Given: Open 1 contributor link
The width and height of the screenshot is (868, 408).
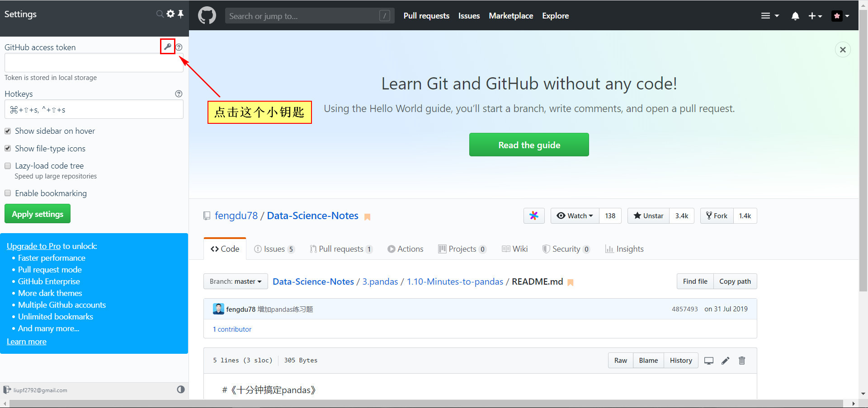Looking at the screenshot, I should (232, 329).
